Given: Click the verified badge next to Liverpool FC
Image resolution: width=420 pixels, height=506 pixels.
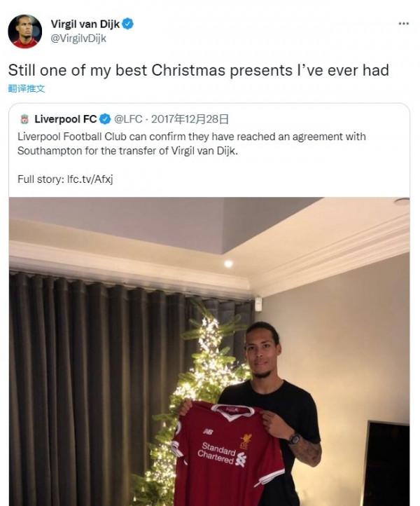Looking at the screenshot, I should pos(105,119).
